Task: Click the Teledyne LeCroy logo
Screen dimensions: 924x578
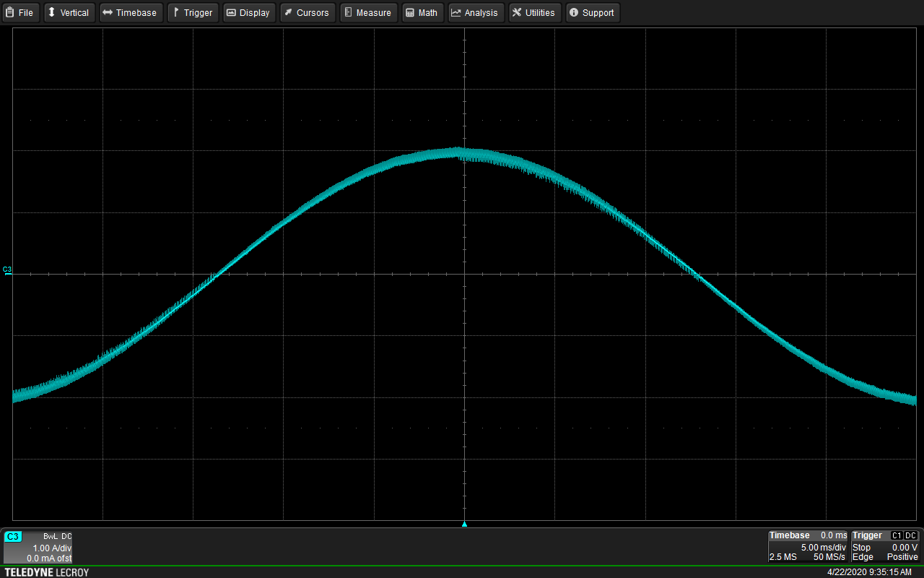Action: [x=47, y=572]
